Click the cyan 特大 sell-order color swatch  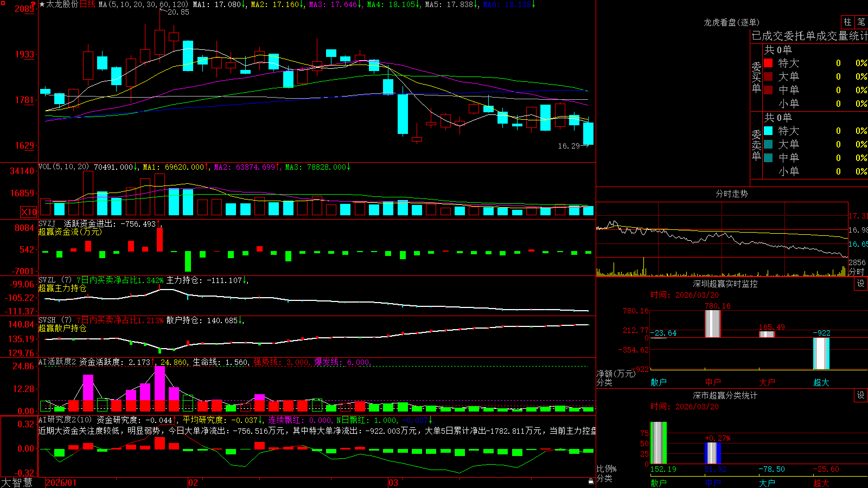[768, 131]
